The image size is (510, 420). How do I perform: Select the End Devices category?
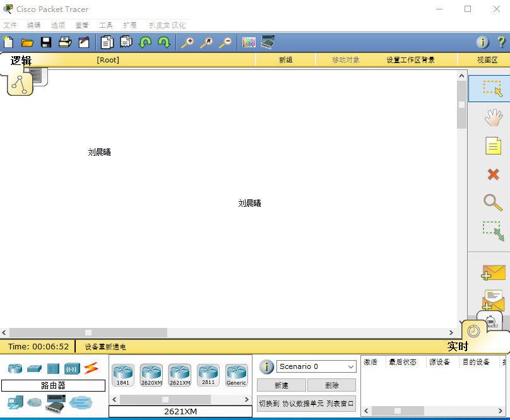point(15,403)
